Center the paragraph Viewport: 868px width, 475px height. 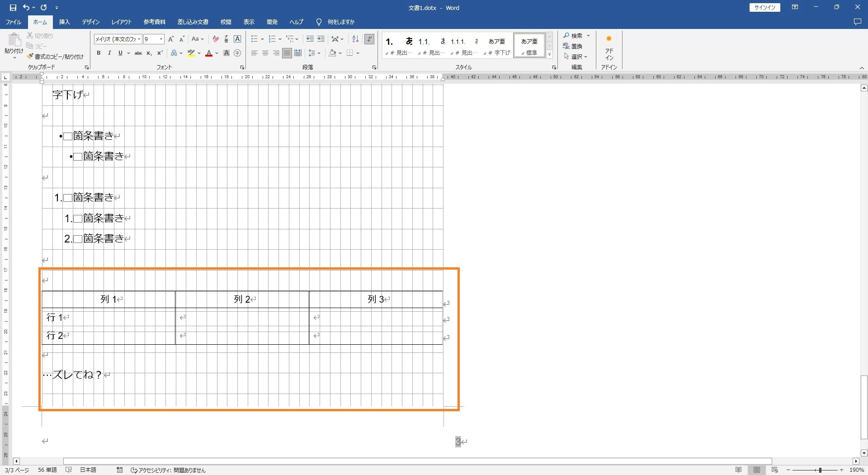tap(265, 53)
